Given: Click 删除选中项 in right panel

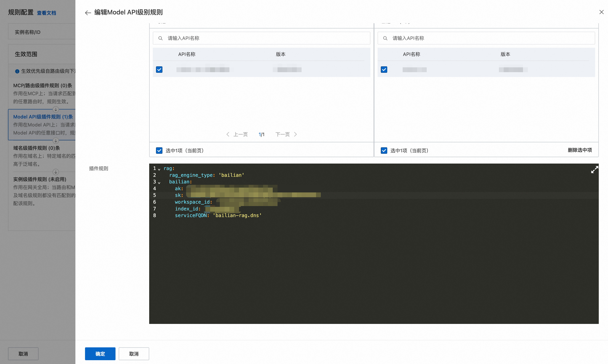Looking at the screenshot, I should 580,150.
